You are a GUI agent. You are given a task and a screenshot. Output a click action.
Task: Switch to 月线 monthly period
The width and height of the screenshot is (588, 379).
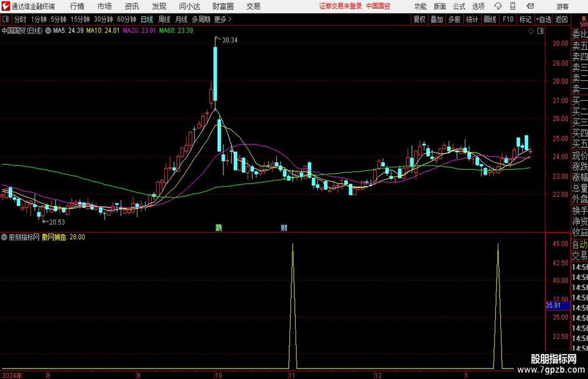point(182,19)
